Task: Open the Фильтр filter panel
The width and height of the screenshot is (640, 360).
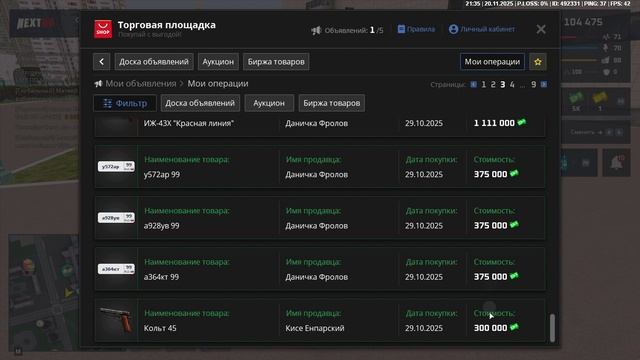Action: pos(124,103)
